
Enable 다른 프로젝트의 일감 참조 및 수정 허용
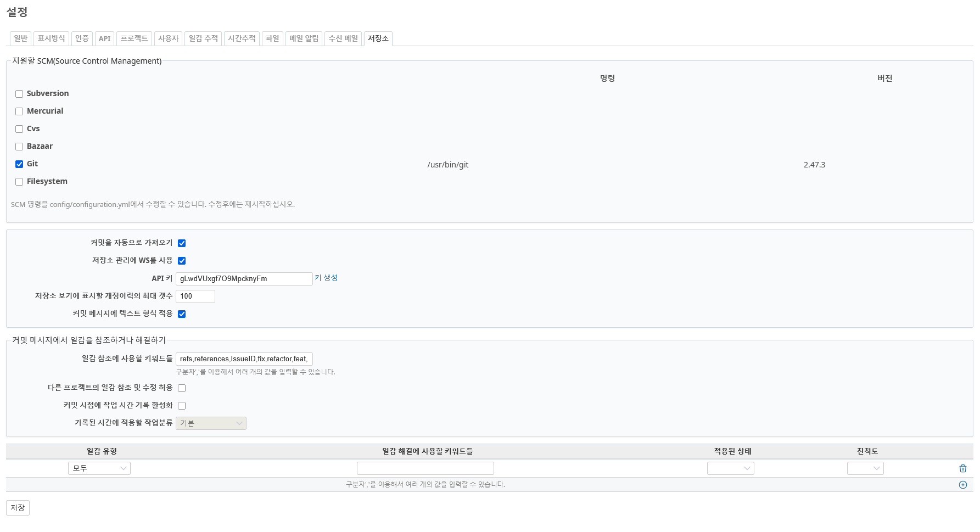click(181, 388)
